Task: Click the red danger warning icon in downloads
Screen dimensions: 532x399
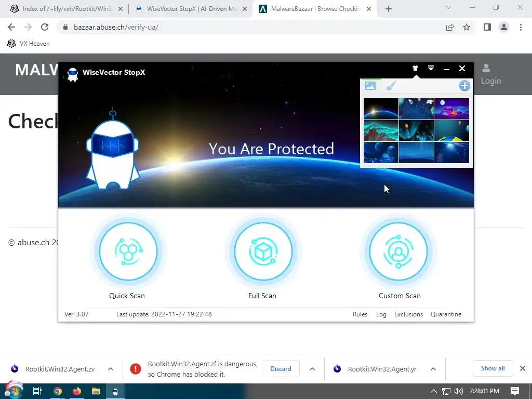Action: click(136, 369)
